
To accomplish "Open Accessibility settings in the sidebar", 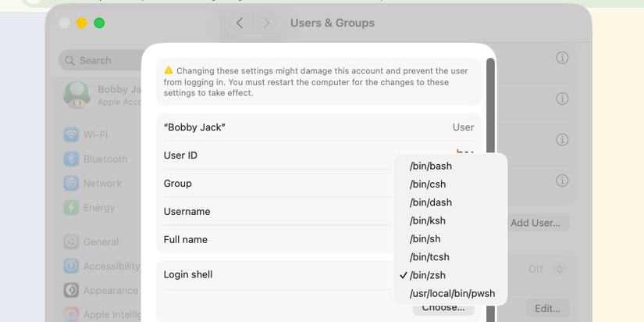I will [101, 266].
